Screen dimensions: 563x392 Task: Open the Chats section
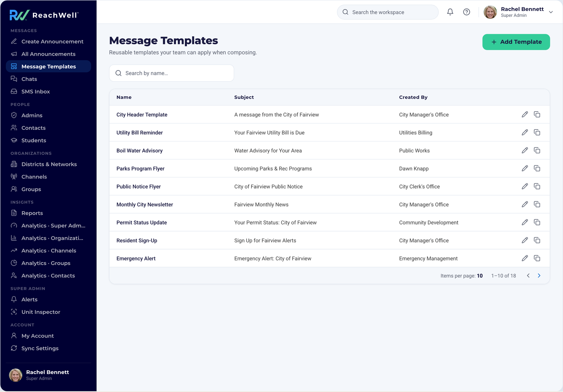point(49,79)
